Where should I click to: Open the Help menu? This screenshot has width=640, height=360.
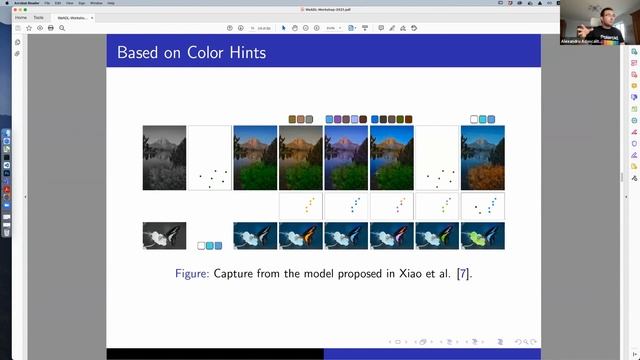click(x=111, y=3)
